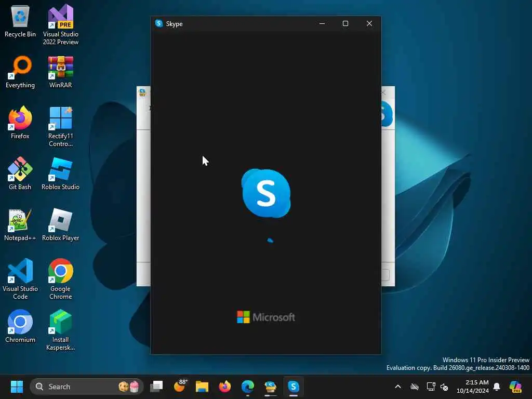Select the Notepad++ desktop icon
The image size is (532, 399).
[20, 224]
